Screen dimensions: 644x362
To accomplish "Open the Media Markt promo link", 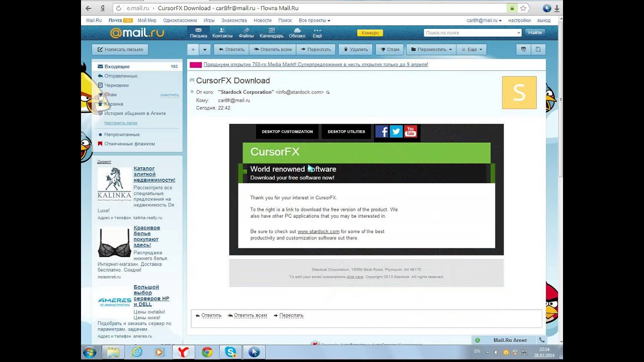I will [316, 65].
